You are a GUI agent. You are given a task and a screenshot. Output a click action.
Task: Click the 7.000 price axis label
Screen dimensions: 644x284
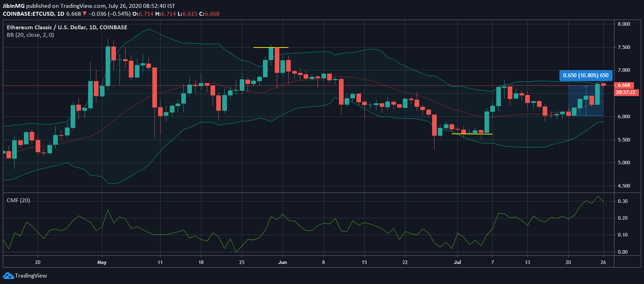pyautogui.click(x=624, y=70)
